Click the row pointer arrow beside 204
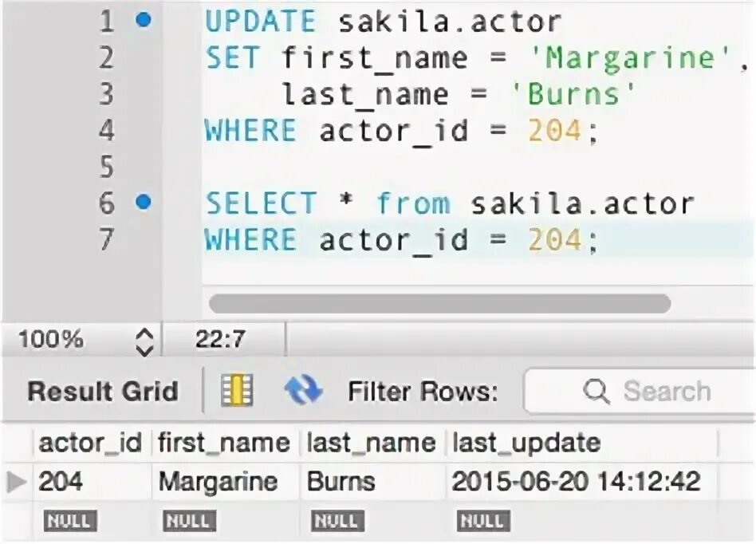This screenshot has width=756, height=544. point(17,481)
